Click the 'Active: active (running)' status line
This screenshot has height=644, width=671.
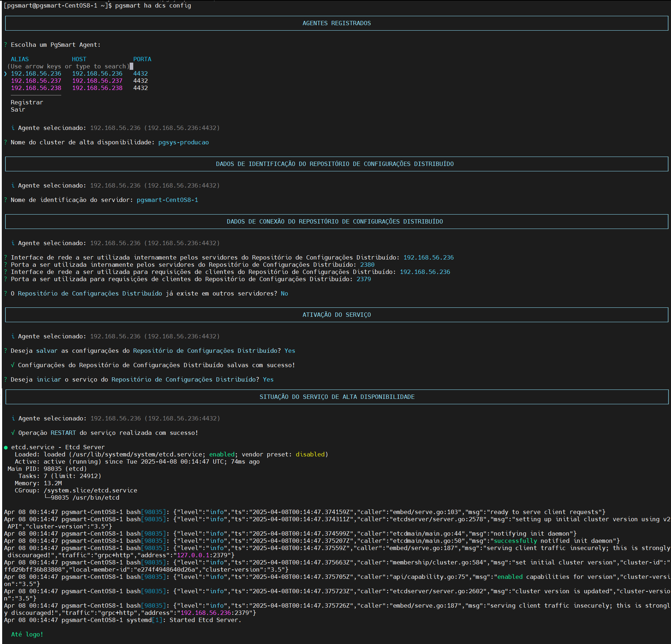click(137, 461)
